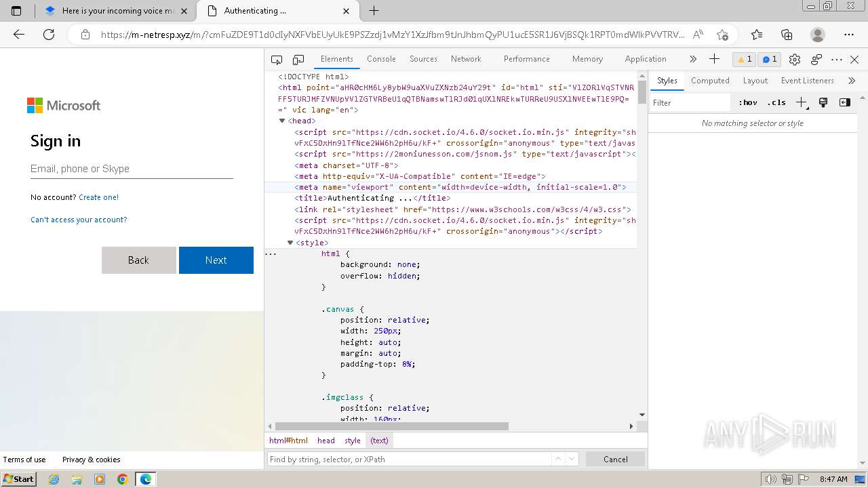
Task: Select the Styles pane tab
Action: pyautogui.click(x=667, y=81)
